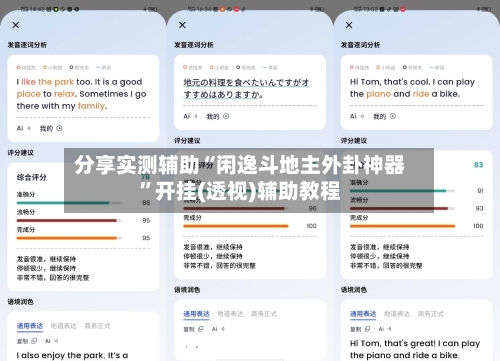Tap the highlighted word 'like'

(28, 82)
